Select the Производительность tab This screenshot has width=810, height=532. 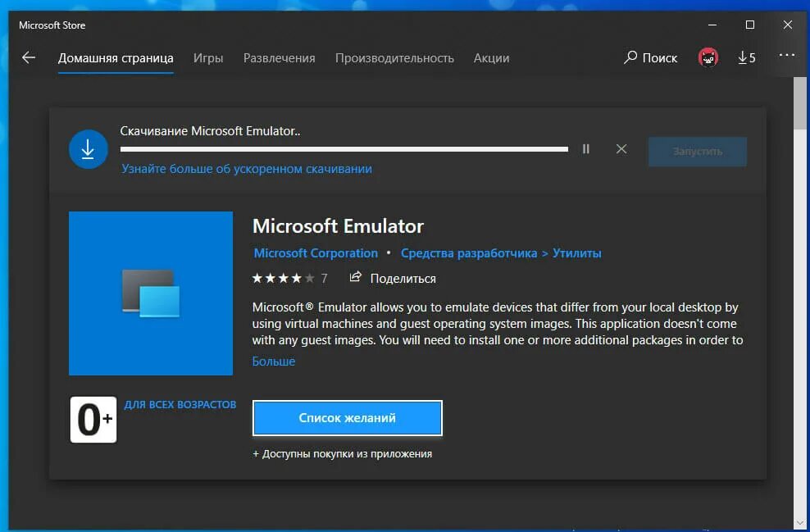(394, 58)
